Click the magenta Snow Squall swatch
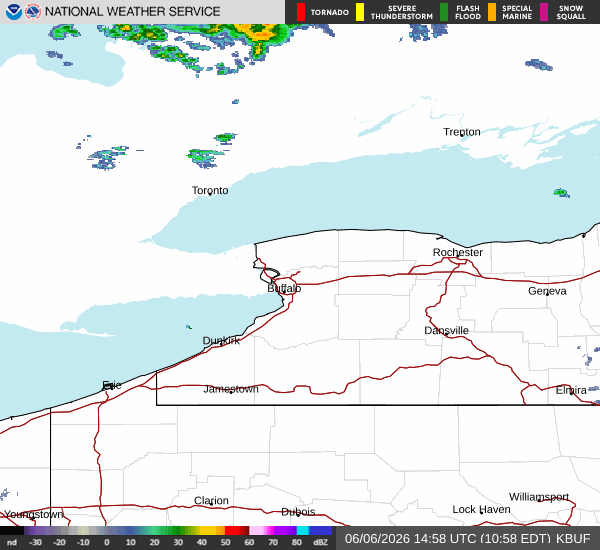 coord(544,12)
